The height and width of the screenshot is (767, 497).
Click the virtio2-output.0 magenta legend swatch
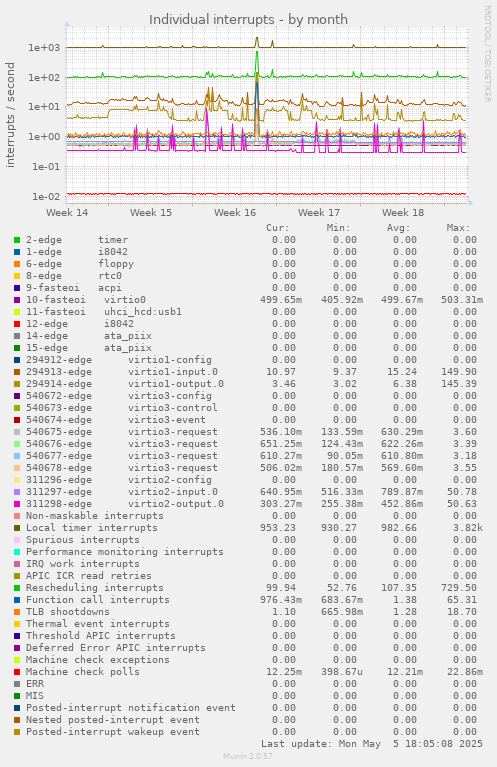pyautogui.click(x=17, y=504)
